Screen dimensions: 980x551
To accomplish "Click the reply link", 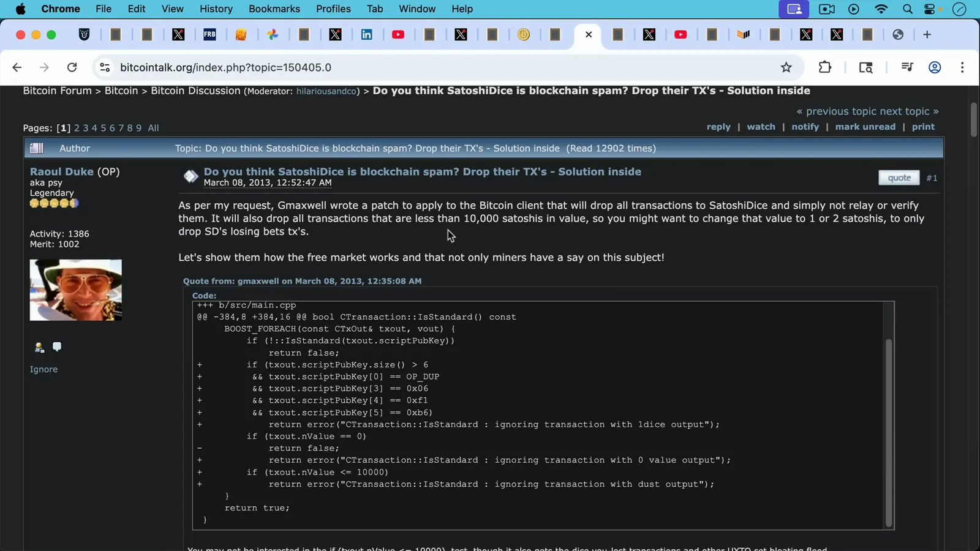I will click(718, 127).
